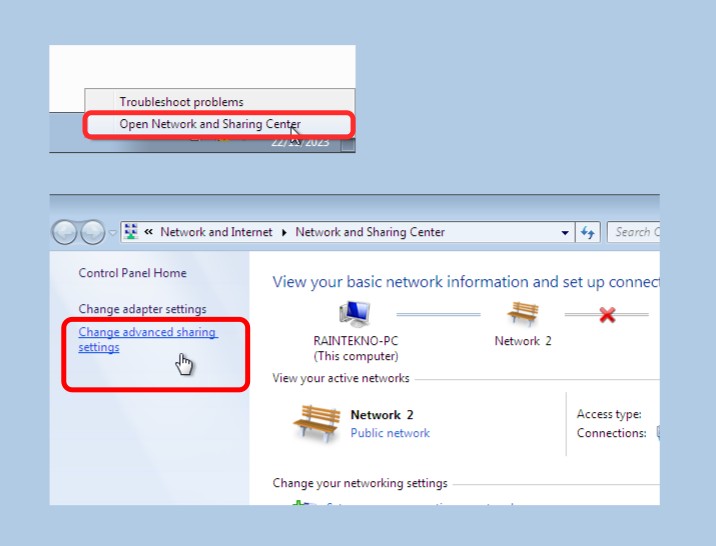Viewport: 716px width, 546px height.
Task: Click inside the Search Control Panel field
Action: tap(635, 232)
